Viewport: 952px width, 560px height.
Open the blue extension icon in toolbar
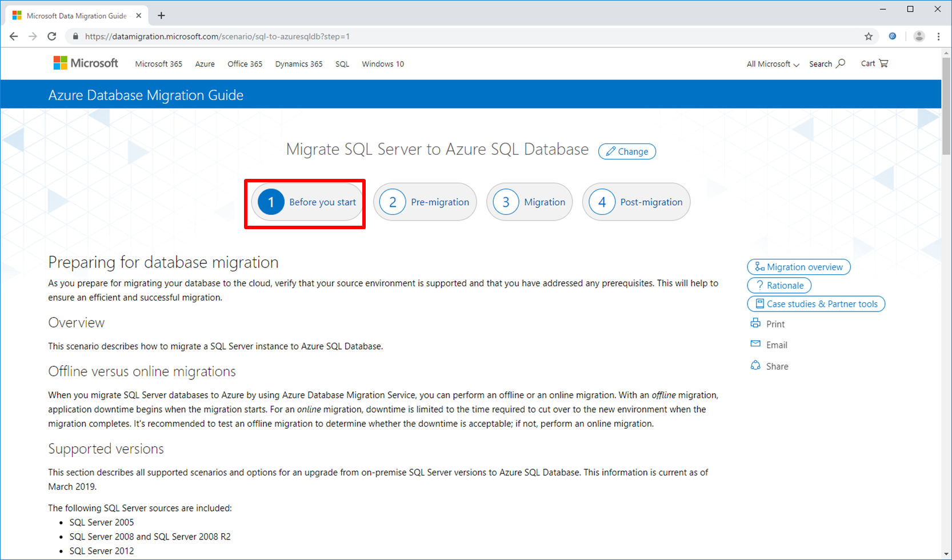[893, 37]
